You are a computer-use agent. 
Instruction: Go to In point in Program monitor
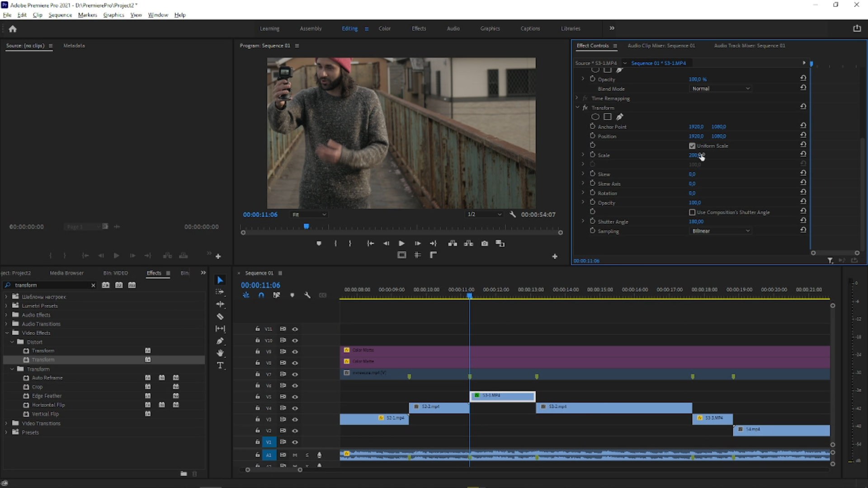click(x=370, y=244)
